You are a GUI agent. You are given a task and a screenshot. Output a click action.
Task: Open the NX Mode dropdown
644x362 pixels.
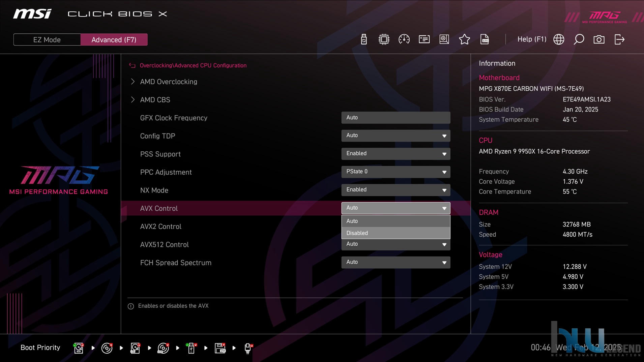point(396,190)
